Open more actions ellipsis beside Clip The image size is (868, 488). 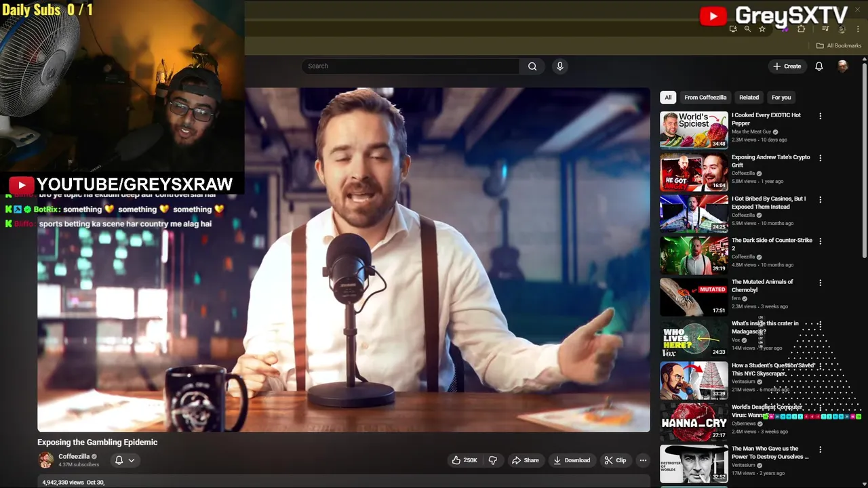click(x=643, y=460)
